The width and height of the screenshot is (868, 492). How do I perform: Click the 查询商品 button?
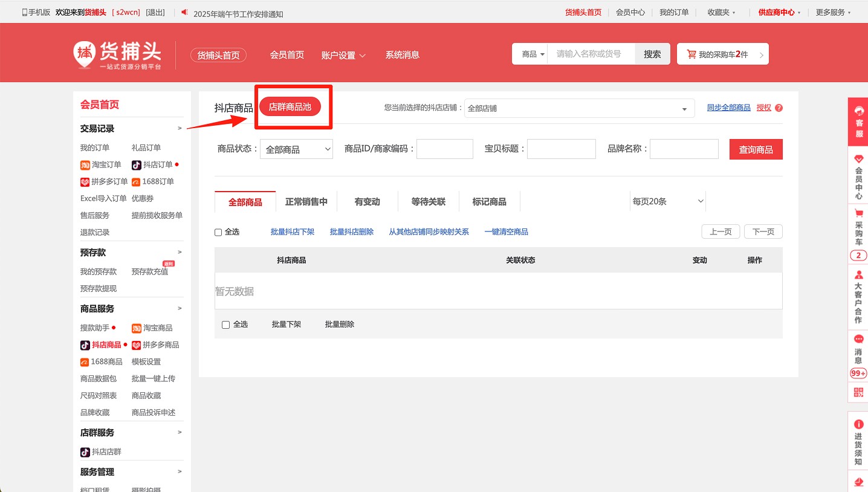pos(756,149)
